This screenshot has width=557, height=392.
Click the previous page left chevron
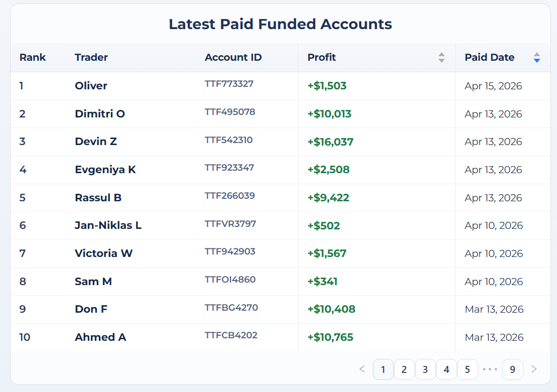tap(362, 369)
